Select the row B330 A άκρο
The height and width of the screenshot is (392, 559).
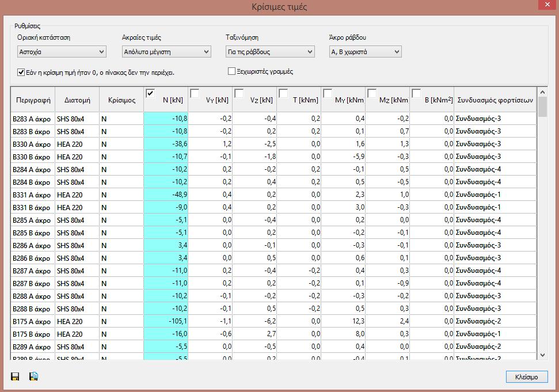tap(273, 144)
